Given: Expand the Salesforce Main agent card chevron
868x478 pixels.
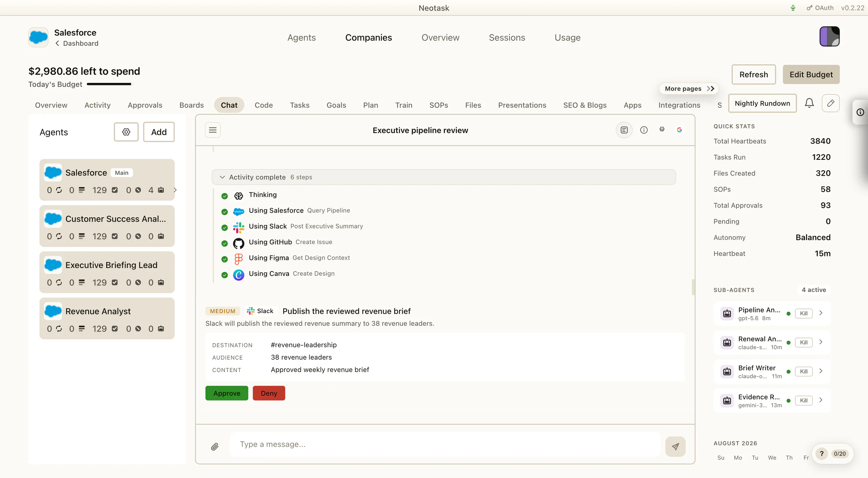Looking at the screenshot, I should 175,190.
